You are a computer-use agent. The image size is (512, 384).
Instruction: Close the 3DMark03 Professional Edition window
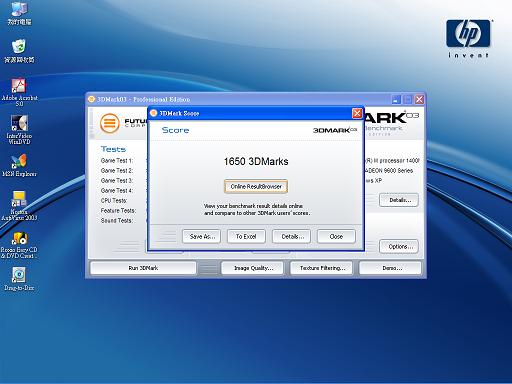coord(419,99)
